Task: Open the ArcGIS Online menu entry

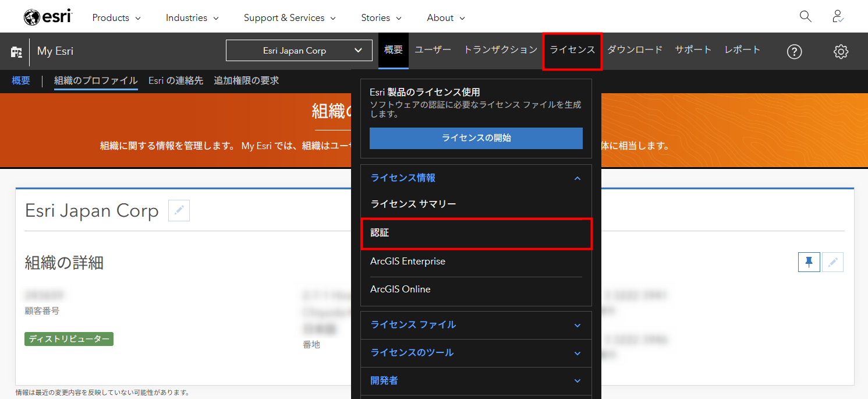Action: pyautogui.click(x=401, y=289)
